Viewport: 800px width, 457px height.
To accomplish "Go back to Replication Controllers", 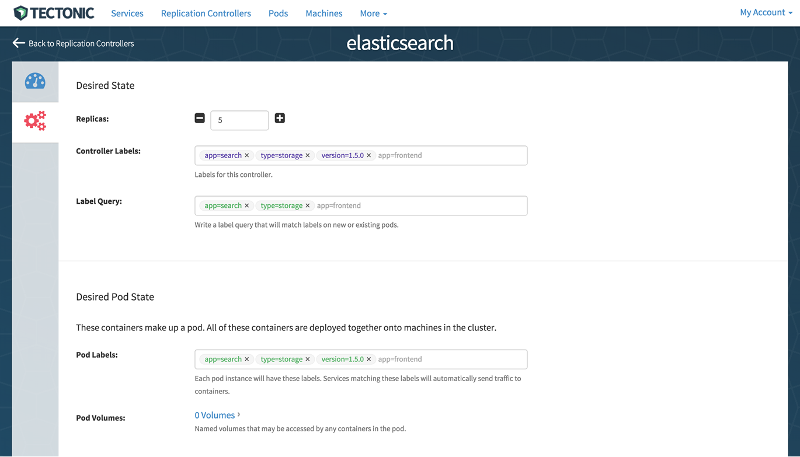I will pyautogui.click(x=73, y=43).
